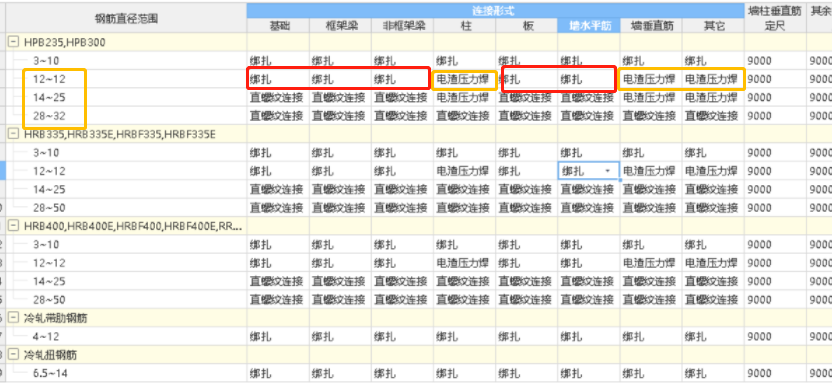This screenshot has height=387, width=832.
Task: Click the 钢筋直径范围 header
Action: 126,18
